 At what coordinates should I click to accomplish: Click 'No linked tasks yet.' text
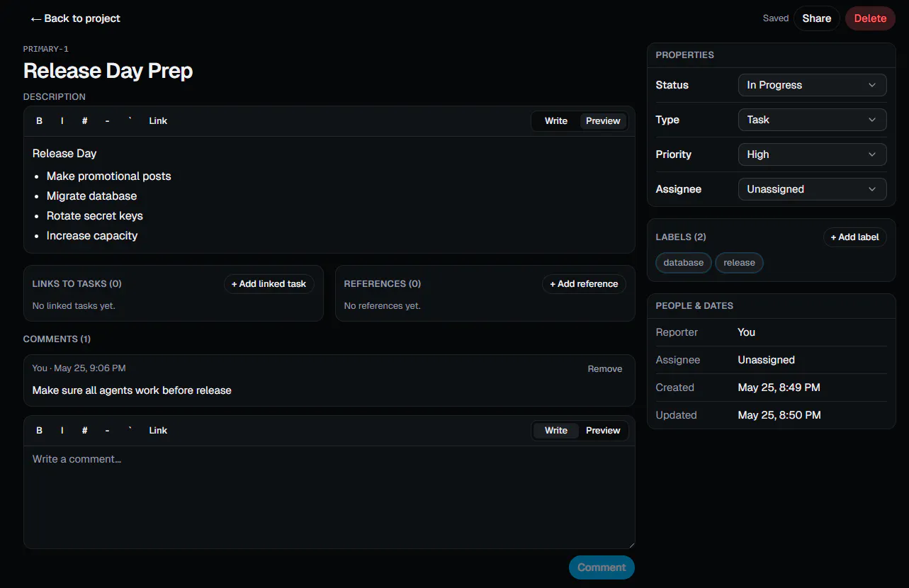pos(74,306)
